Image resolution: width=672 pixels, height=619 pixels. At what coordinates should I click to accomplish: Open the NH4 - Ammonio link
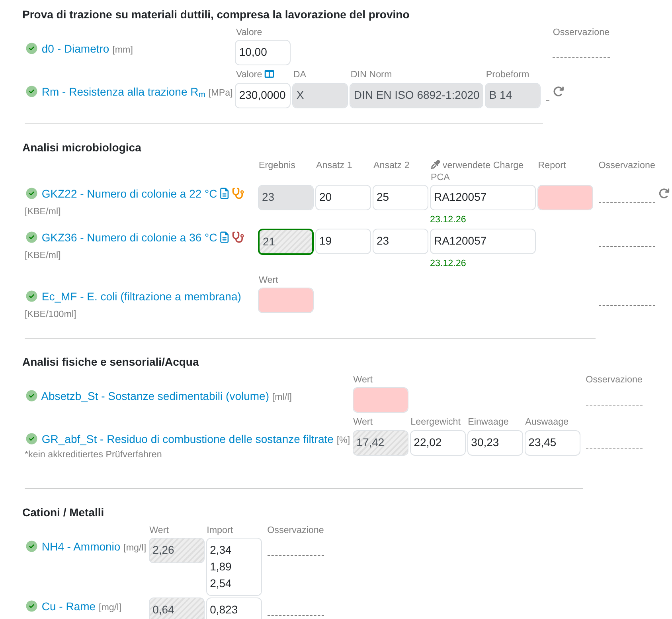(x=81, y=547)
